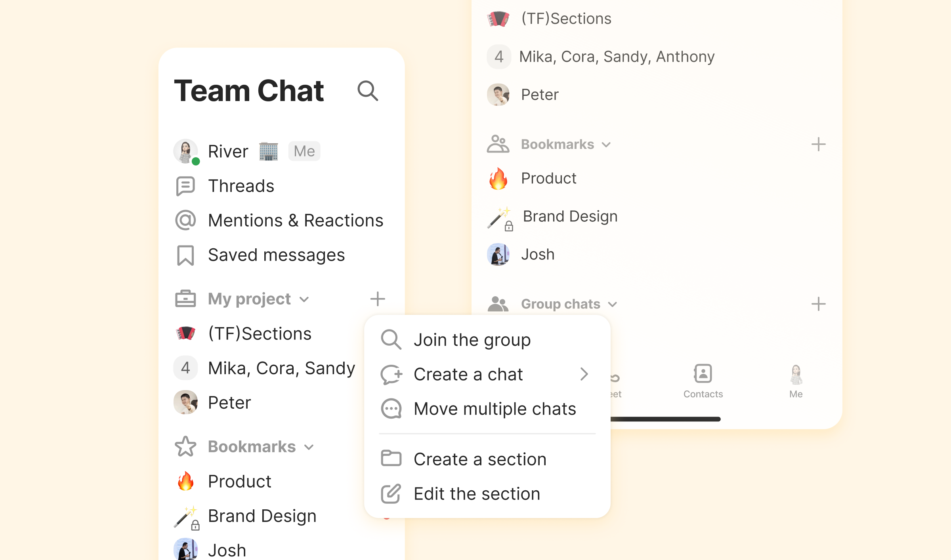
Task: Select Create a section menu entry
Action: click(480, 459)
